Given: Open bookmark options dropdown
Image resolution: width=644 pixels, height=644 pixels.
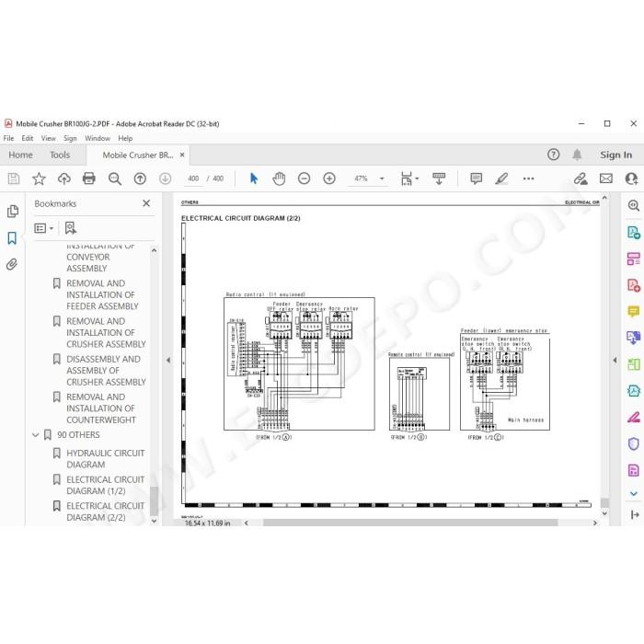Looking at the screenshot, I should point(44,228).
